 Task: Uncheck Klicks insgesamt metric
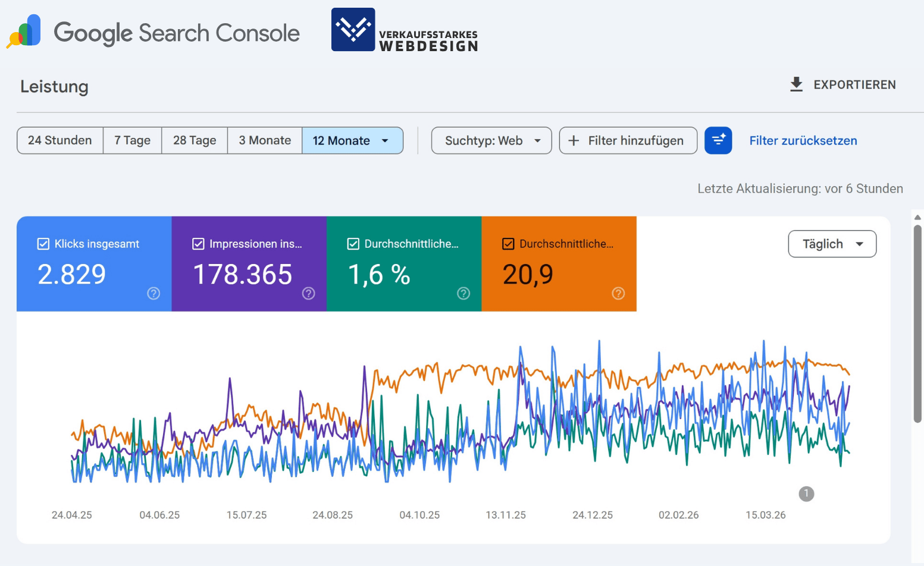43,243
